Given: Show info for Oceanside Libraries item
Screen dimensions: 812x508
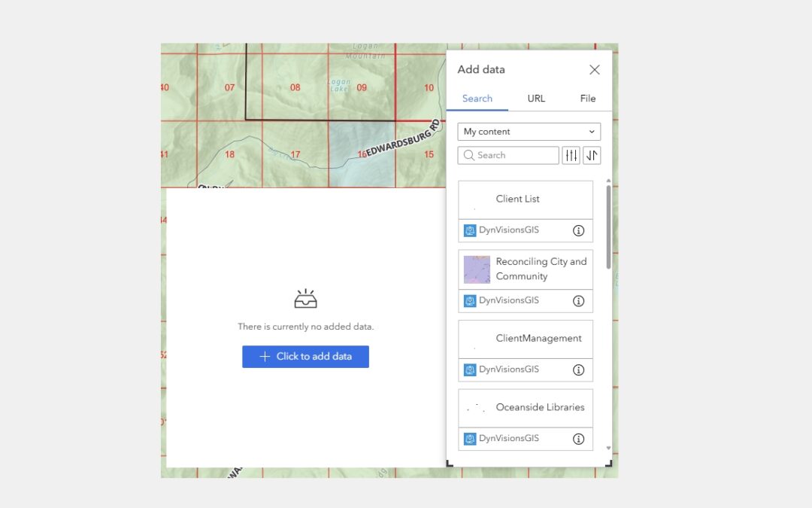Looking at the screenshot, I should coord(578,439).
